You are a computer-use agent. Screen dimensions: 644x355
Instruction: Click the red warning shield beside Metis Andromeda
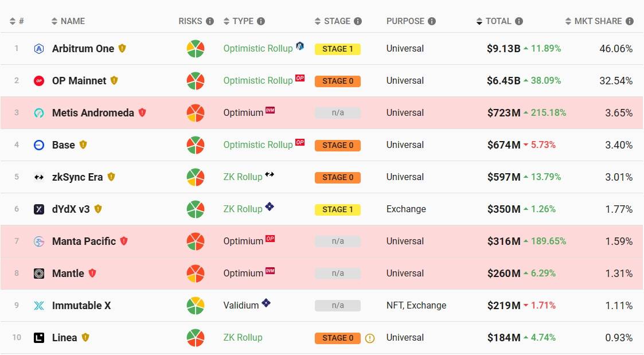(x=142, y=112)
